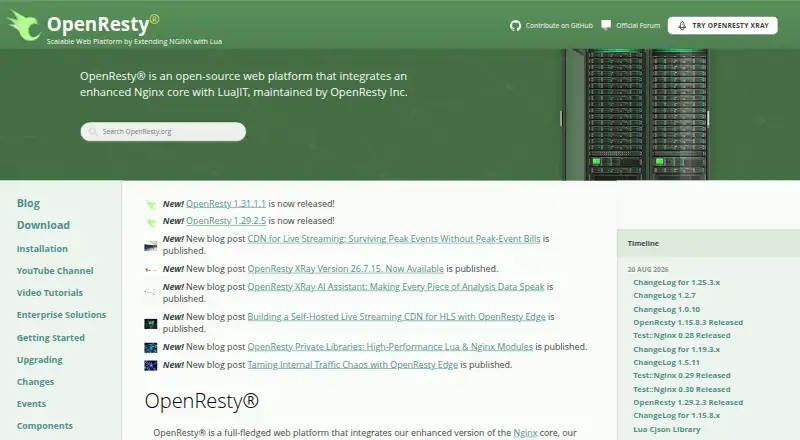The image size is (800, 440).
Task: Open Events sidebar link
Action: (31, 403)
